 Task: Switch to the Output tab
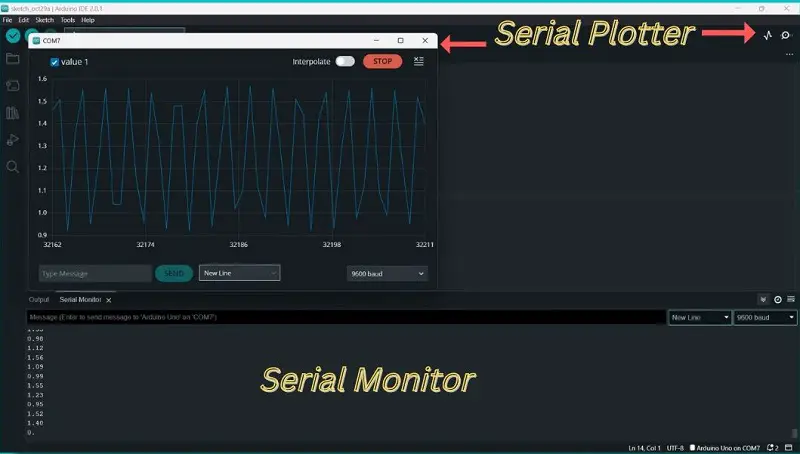(39, 299)
